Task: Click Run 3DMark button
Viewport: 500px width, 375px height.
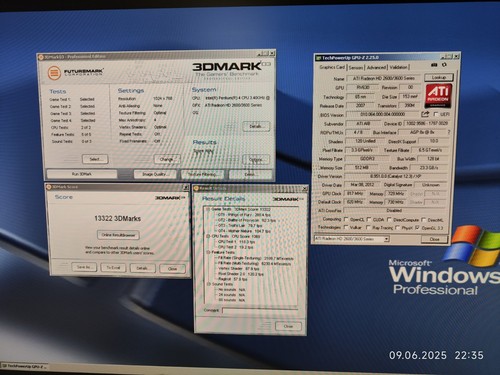Action: point(82,174)
